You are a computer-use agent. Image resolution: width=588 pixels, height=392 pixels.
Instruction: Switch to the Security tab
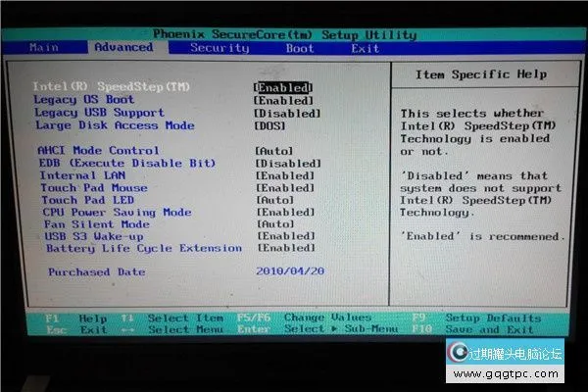(x=220, y=47)
